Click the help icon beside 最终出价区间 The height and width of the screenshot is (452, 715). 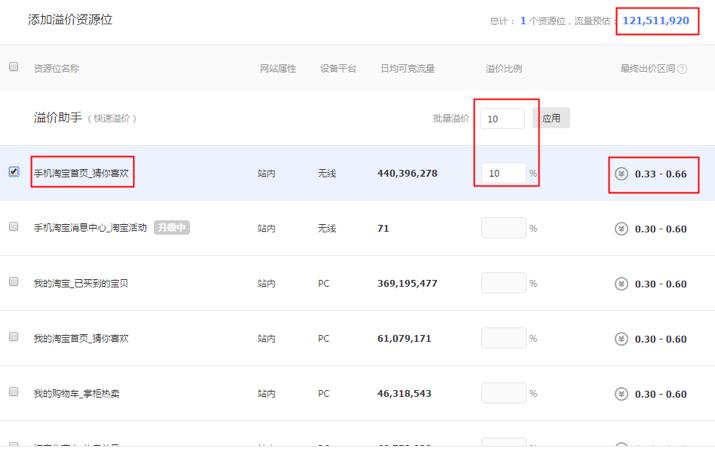[682, 69]
